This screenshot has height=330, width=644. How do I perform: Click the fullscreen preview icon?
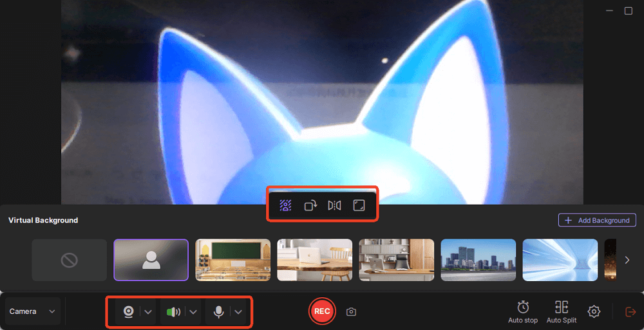tap(359, 205)
